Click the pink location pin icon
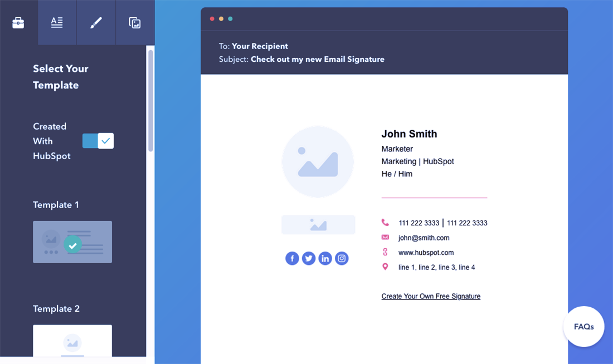 tap(385, 267)
